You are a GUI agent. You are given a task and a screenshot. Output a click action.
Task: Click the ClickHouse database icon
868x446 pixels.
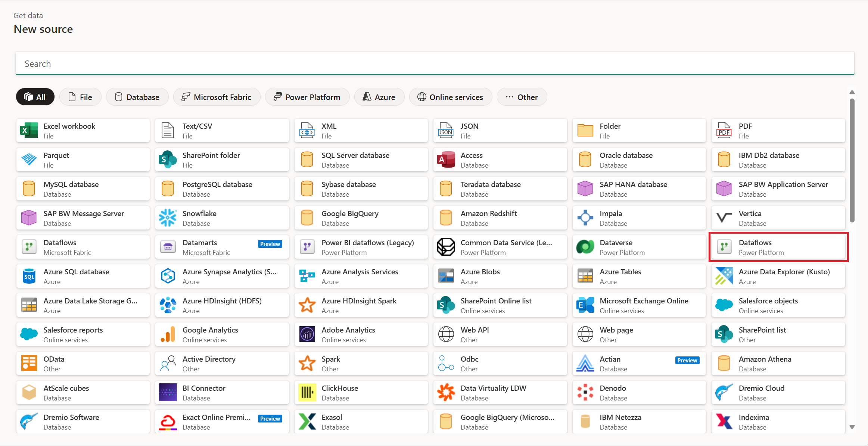click(x=307, y=393)
